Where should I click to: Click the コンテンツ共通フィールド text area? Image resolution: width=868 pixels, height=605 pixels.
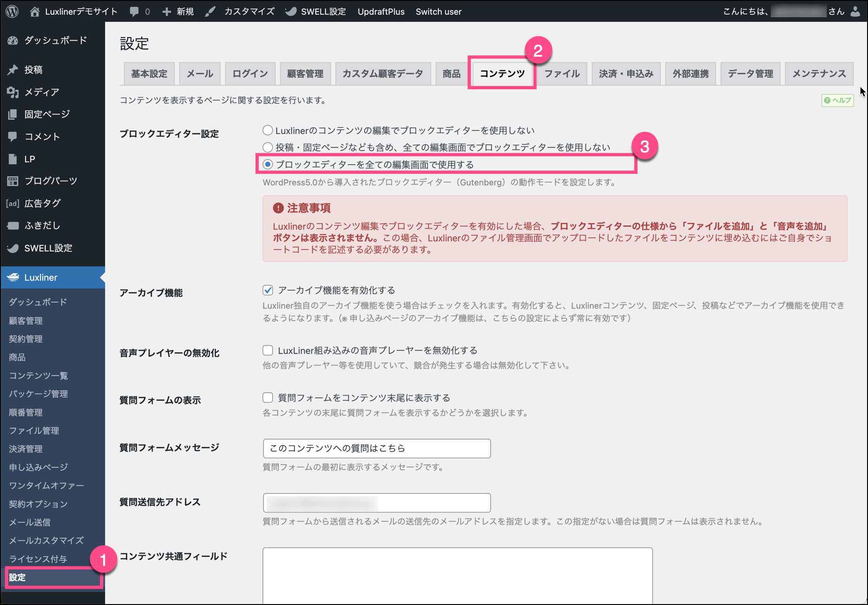pos(457,576)
